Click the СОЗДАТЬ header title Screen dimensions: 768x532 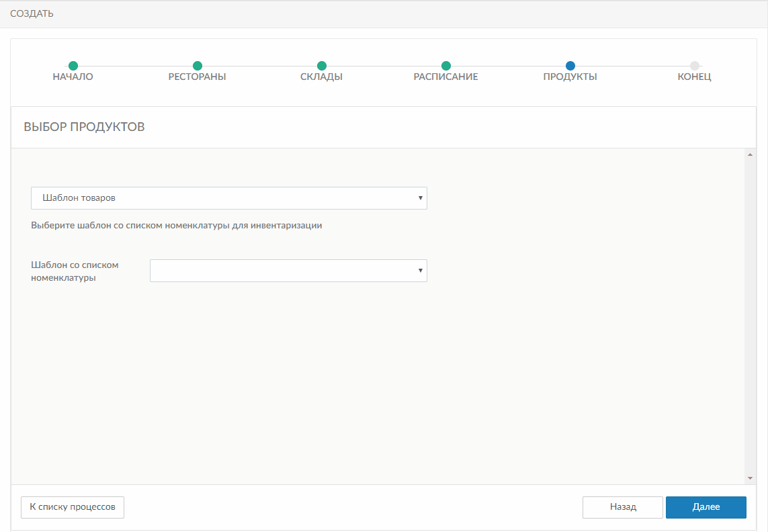[x=32, y=13]
